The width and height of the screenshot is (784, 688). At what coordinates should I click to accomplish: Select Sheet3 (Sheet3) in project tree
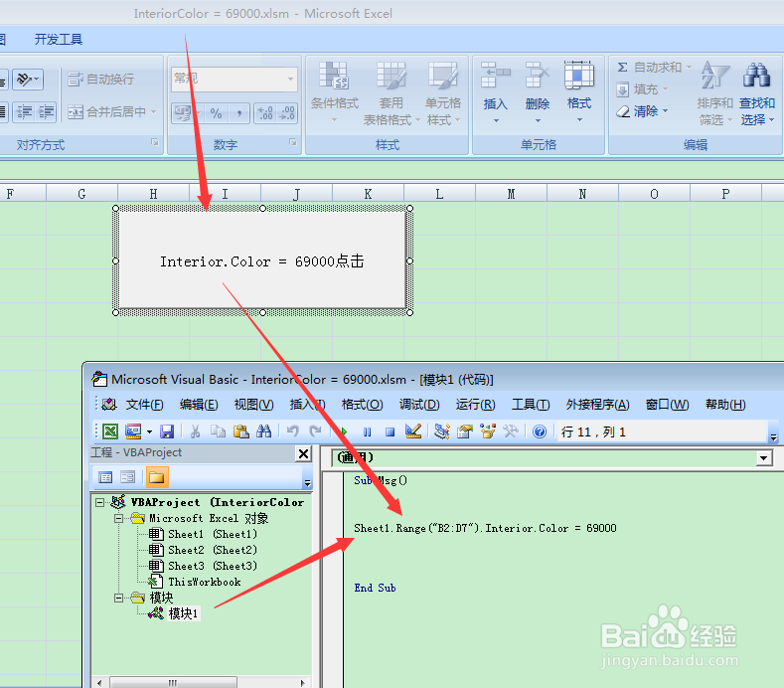coord(213,566)
